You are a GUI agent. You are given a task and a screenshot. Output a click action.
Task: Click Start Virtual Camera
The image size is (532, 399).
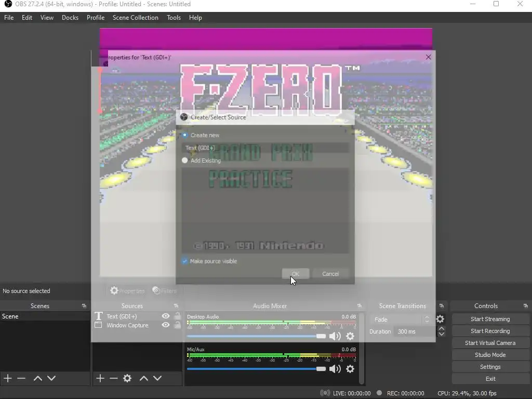490,343
